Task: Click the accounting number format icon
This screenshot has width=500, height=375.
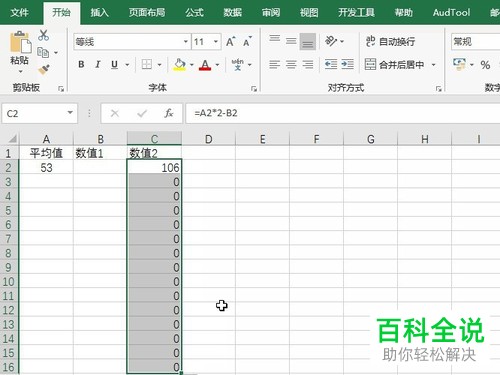Action: click(x=459, y=64)
